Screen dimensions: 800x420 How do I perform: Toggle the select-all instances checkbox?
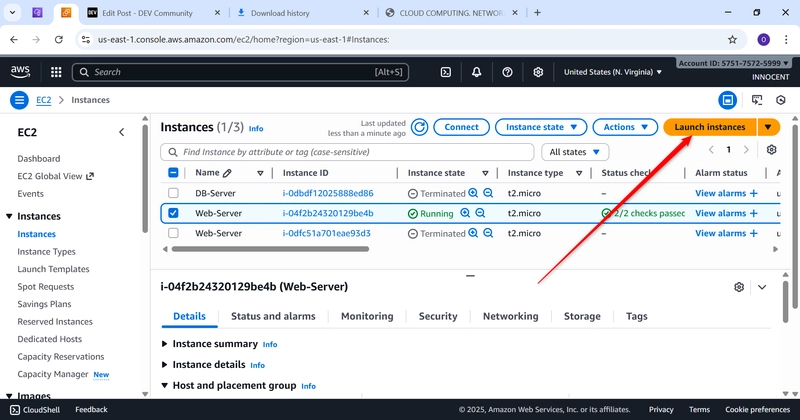tap(173, 173)
